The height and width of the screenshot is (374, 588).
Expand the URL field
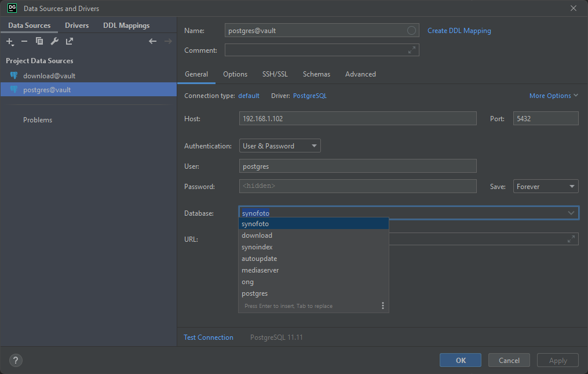click(571, 239)
